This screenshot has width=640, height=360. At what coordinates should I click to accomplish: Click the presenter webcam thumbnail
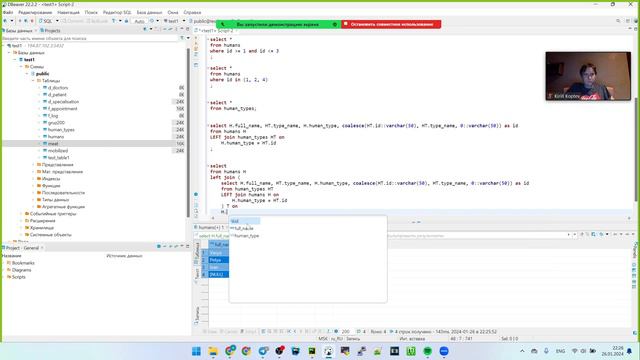click(x=588, y=76)
